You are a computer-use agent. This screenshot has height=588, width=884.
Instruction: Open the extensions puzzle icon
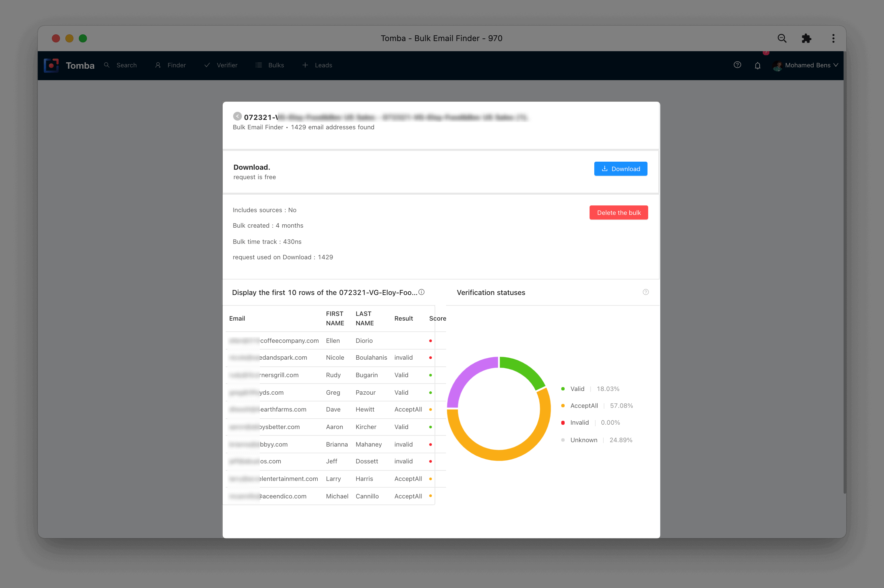pyautogui.click(x=806, y=38)
